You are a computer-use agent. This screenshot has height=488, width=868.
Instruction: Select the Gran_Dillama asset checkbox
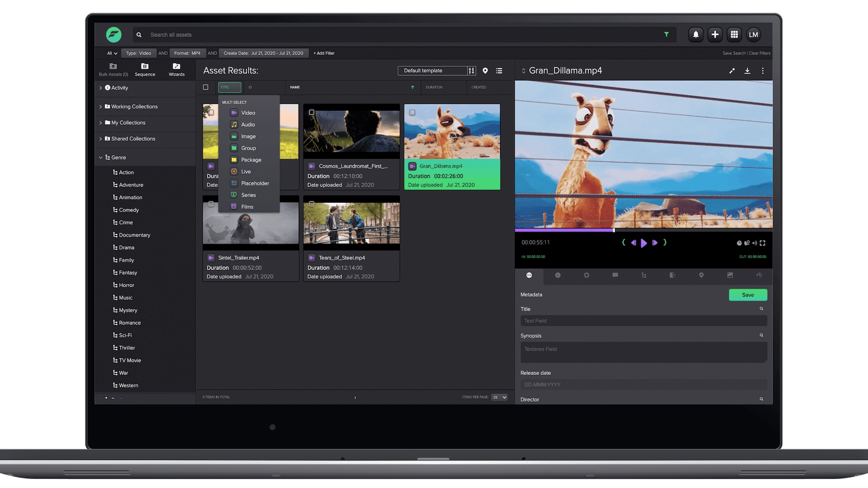click(412, 113)
